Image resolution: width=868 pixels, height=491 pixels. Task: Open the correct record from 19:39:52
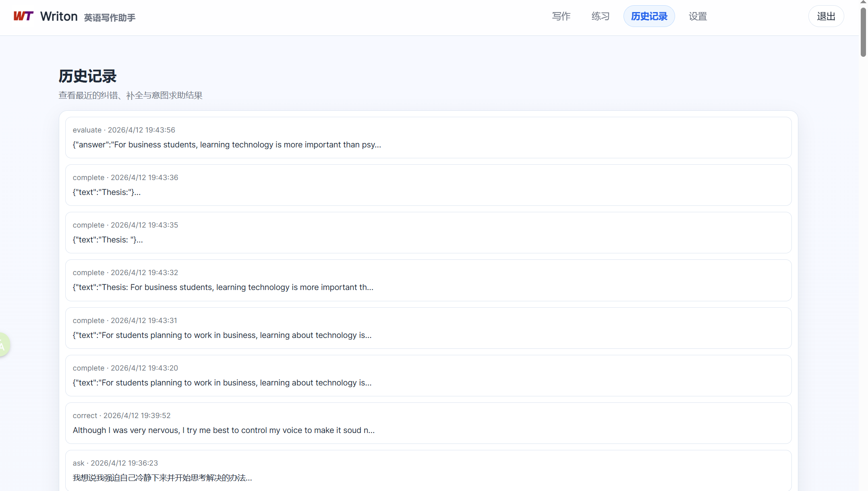(428, 423)
